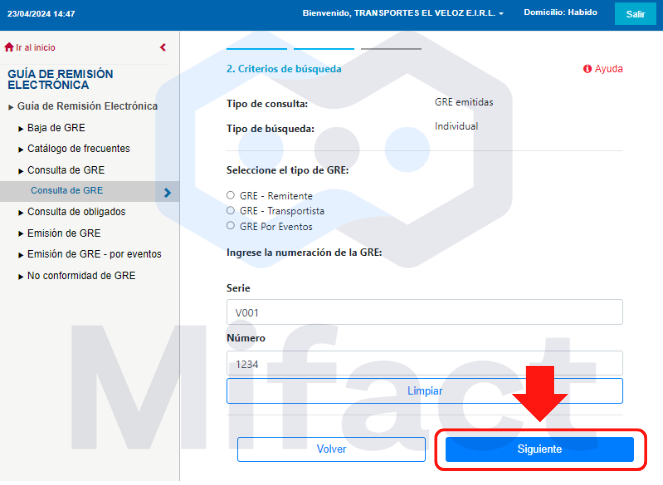Open Catálogo de frecuentes menu item

pyautogui.click(x=79, y=148)
